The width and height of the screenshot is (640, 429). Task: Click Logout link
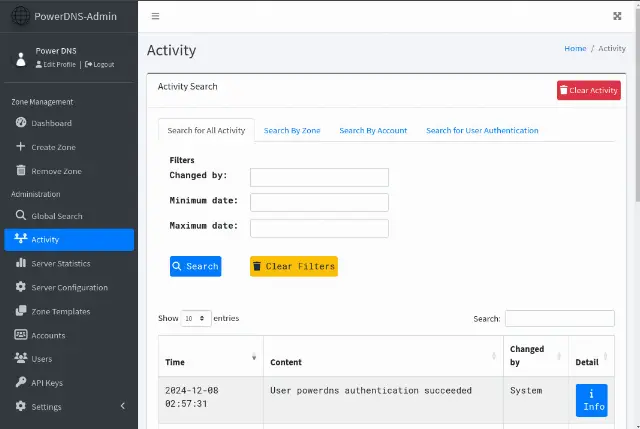point(100,64)
